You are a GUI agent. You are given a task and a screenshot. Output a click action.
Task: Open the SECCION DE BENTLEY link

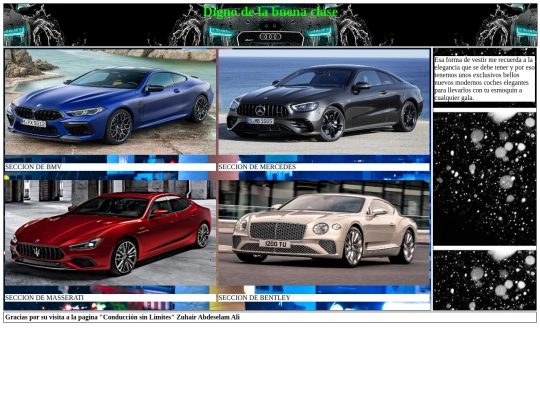pos(254,298)
